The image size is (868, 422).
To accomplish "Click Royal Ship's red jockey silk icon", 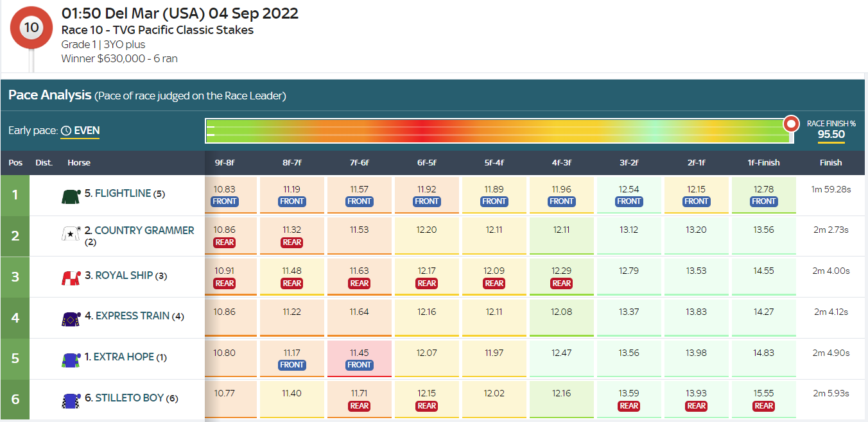I will click(70, 276).
